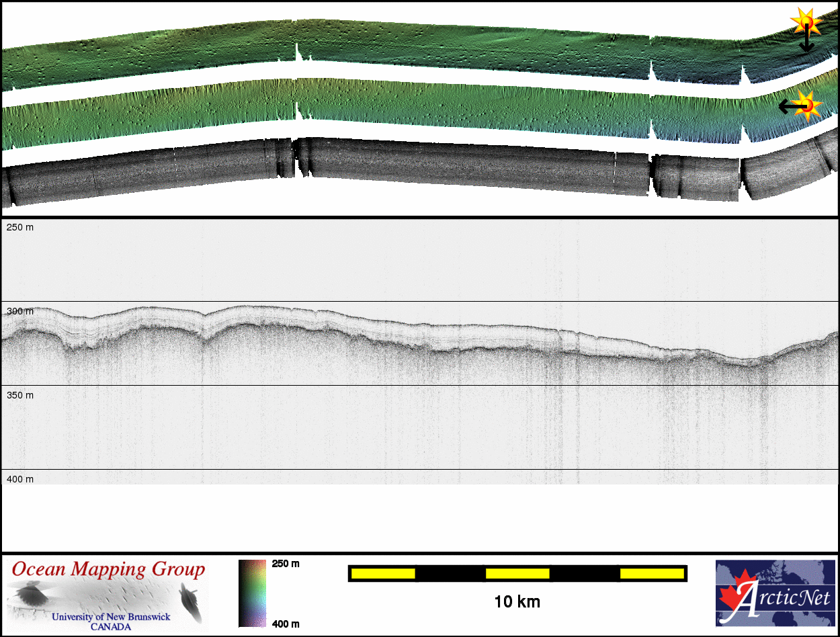Click the 250 m depth label in profile

click(x=20, y=228)
